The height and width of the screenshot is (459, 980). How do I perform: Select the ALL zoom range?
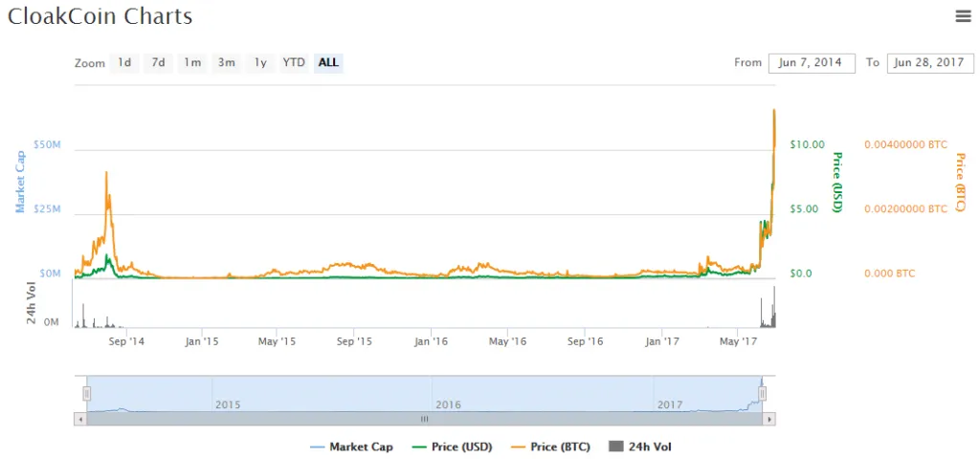click(x=328, y=62)
